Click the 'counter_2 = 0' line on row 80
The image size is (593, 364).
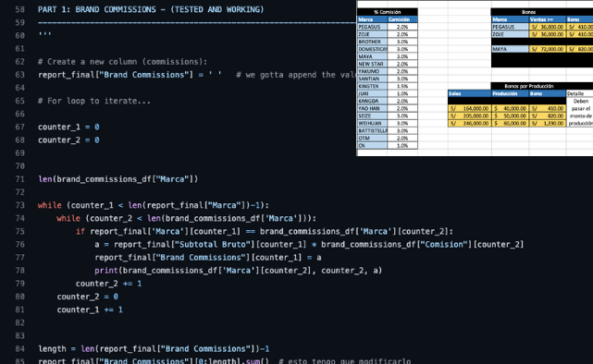(87, 297)
